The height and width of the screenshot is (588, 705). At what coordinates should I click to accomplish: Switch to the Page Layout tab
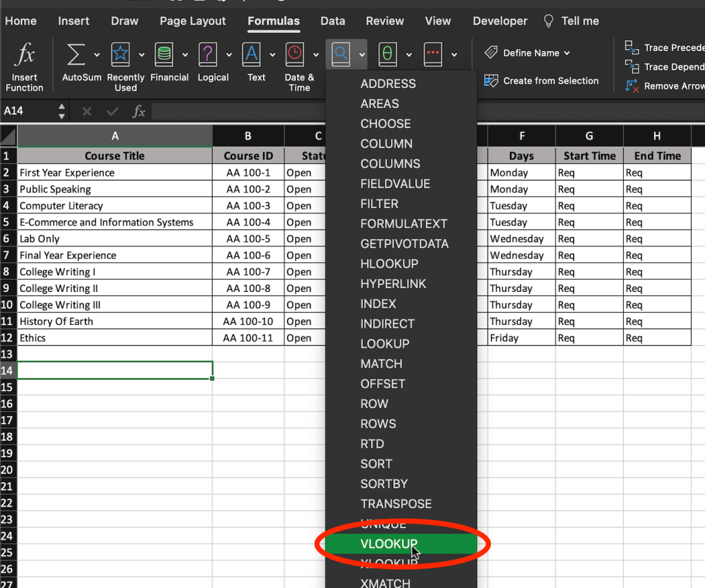[193, 21]
